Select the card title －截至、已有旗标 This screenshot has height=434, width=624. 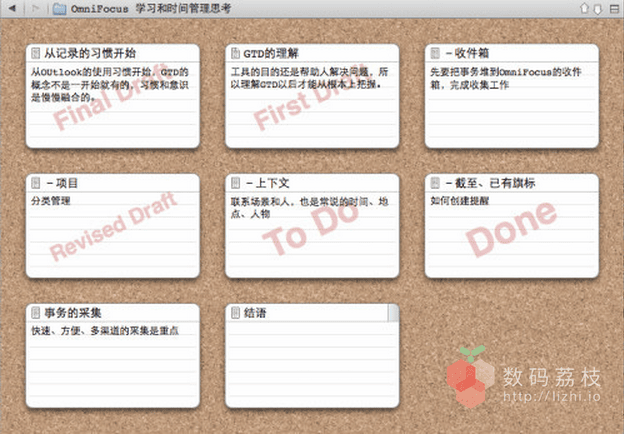[490, 183]
